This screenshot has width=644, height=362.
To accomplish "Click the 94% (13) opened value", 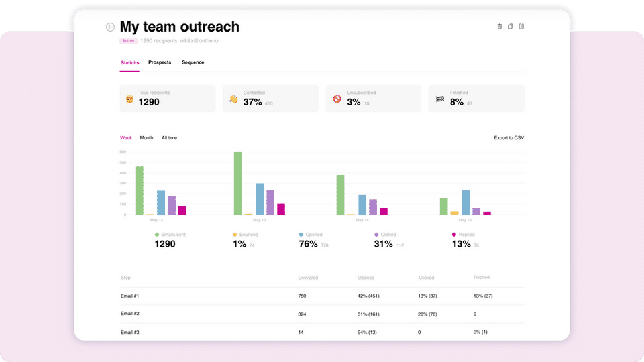I will 367,333.
